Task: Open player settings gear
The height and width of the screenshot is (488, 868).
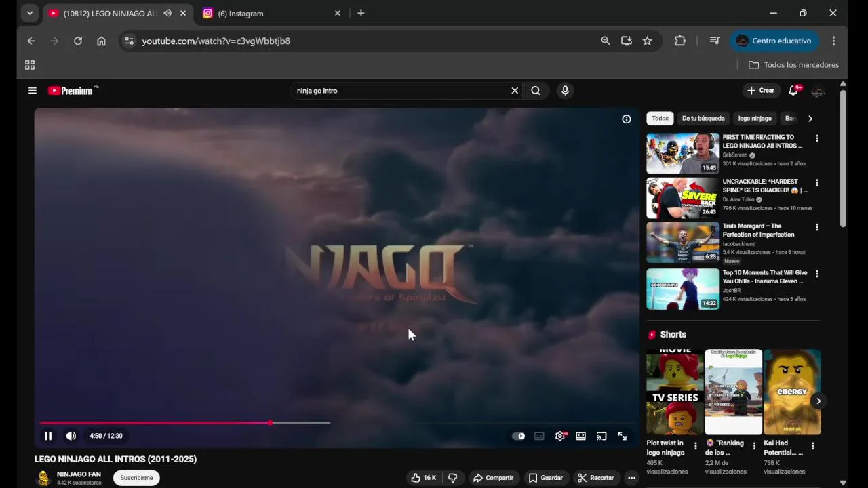Action: [x=560, y=436]
